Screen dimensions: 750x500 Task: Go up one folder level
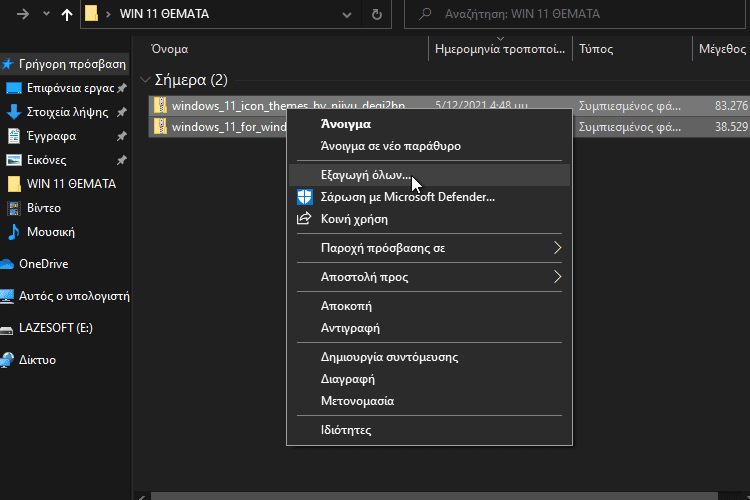click(66, 14)
